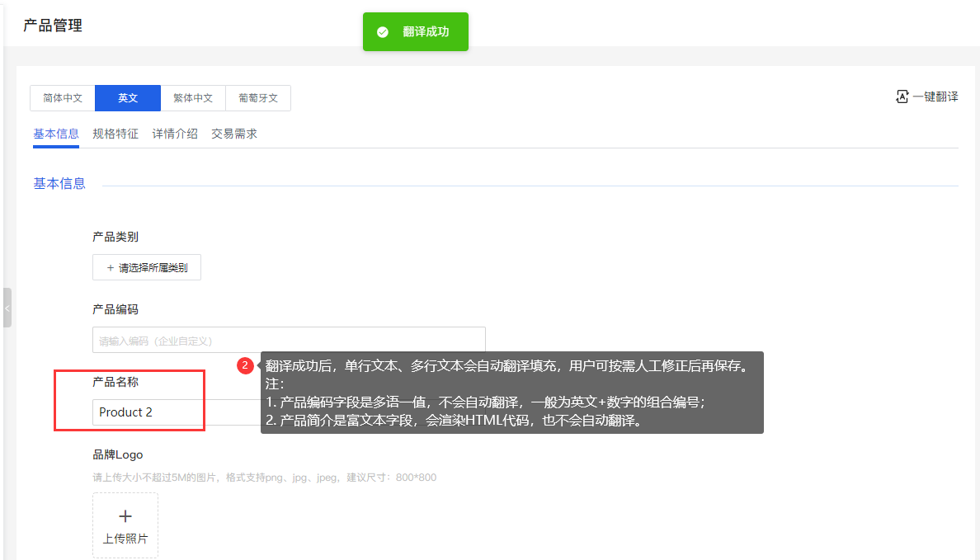980x560 pixels.
Task: Click the 翻译成功 status button
Action: pyautogui.click(x=415, y=32)
